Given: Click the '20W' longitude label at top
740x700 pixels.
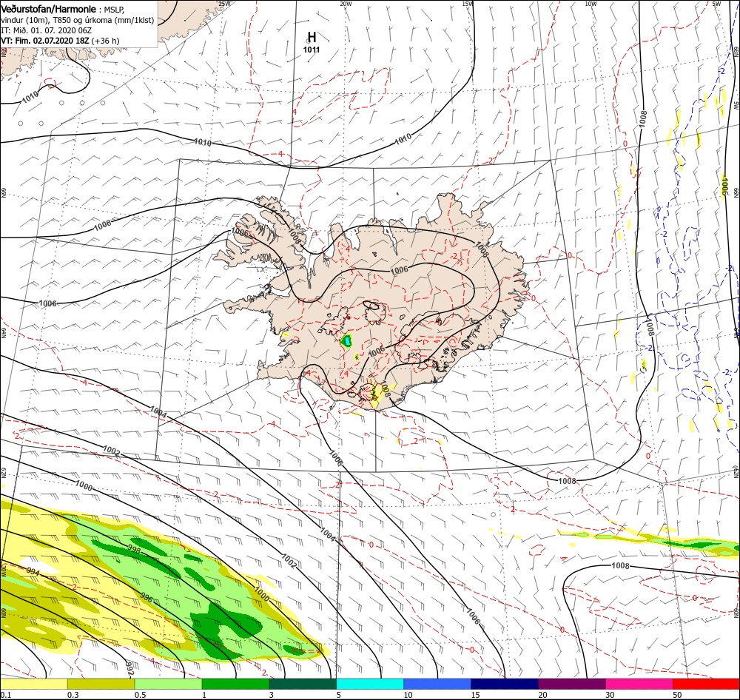Looking at the screenshot, I should click(346, 4).
